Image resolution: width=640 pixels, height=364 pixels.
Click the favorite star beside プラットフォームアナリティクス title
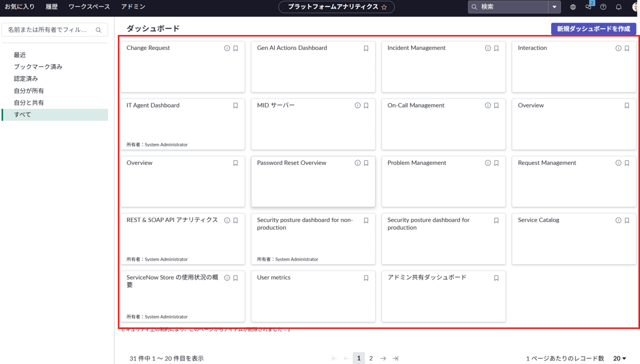[x=384, y=7]
